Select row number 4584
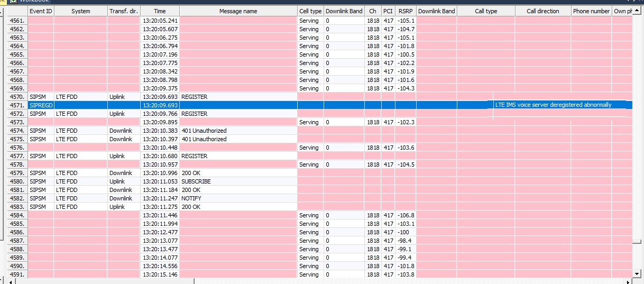644x284 pixels. [x=17, y=215]
